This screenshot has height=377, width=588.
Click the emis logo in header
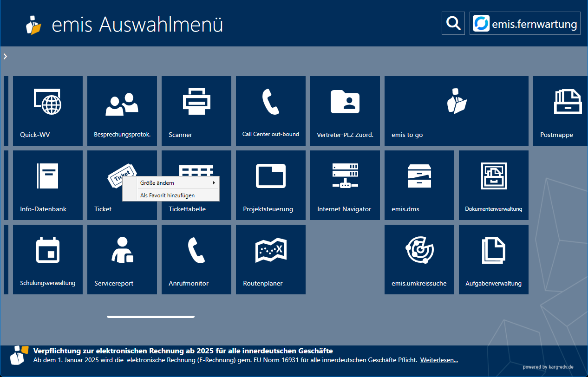click(33, 25)
